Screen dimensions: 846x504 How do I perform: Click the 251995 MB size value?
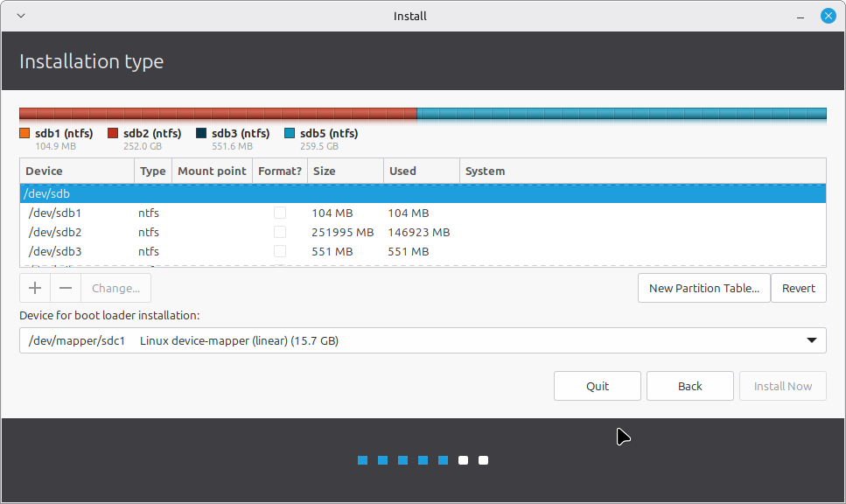[343, 232]
